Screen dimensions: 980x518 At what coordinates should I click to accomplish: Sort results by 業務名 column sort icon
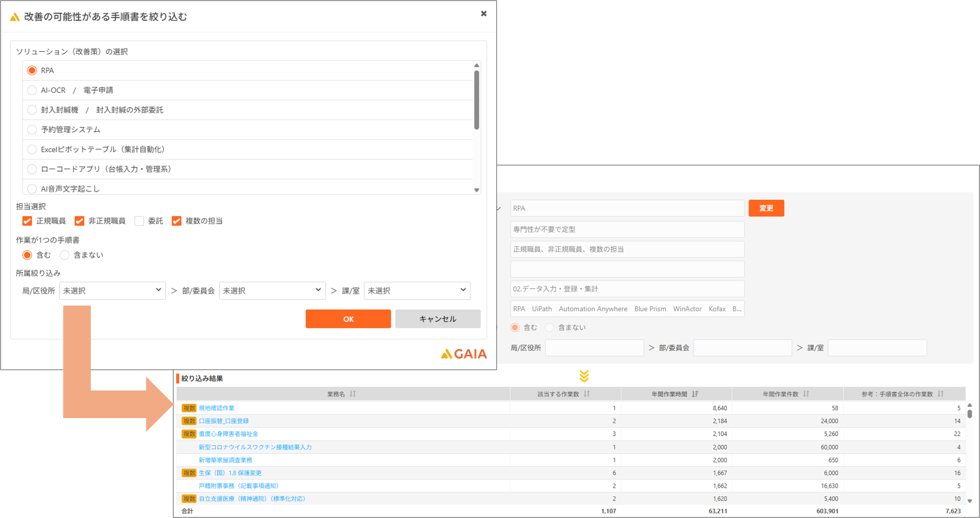coord(353,394)
